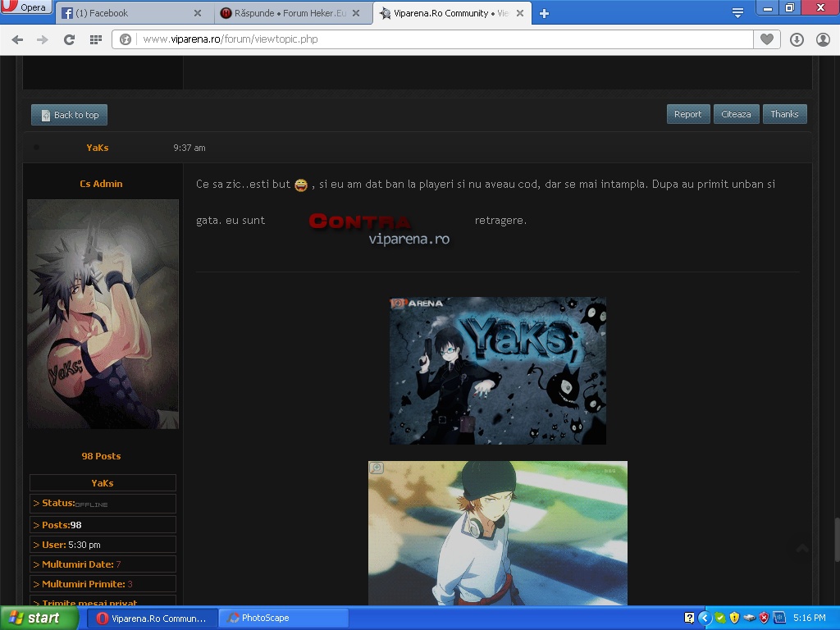This screenshot has height=630, width=840.
Task: Open the Windows start menu
Action: [x=39, y=618]
